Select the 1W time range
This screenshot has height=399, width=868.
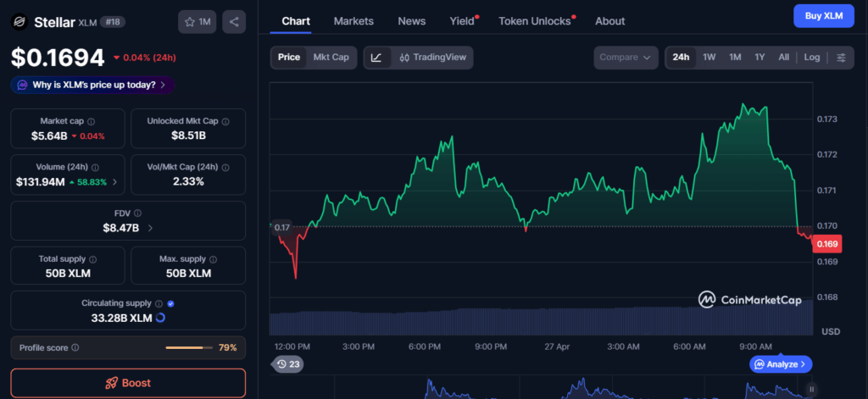point(709,58)
